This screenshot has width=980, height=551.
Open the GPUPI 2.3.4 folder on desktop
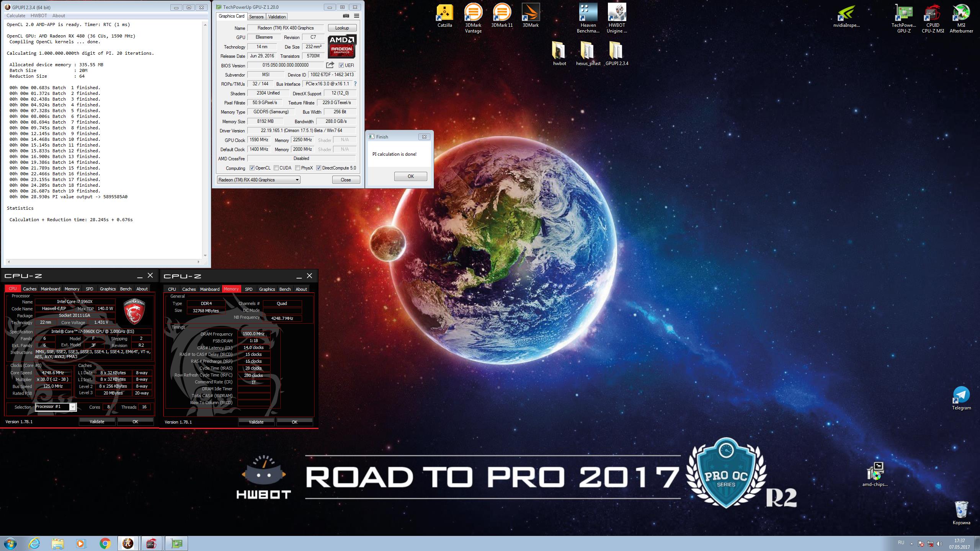click(x=617, y=54)
